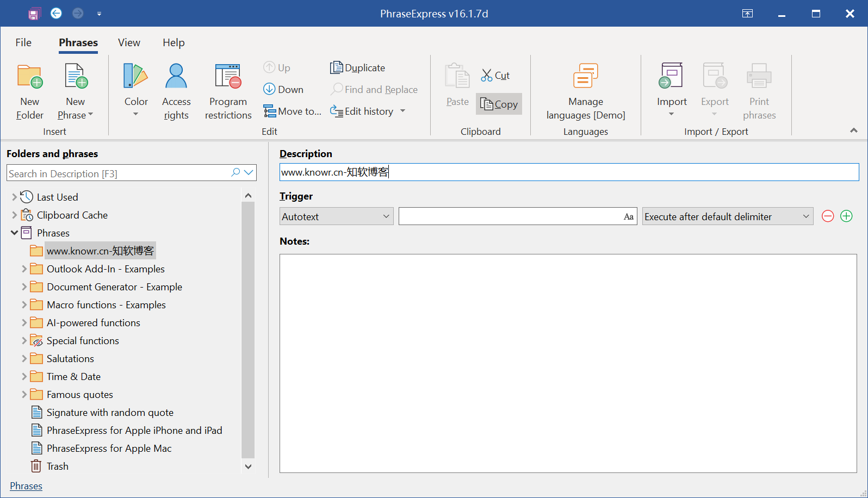Open the search options dropdown arrow
The height and width of the screenshot is (498, 868).
pyautogui.click(x=249, y=172)
